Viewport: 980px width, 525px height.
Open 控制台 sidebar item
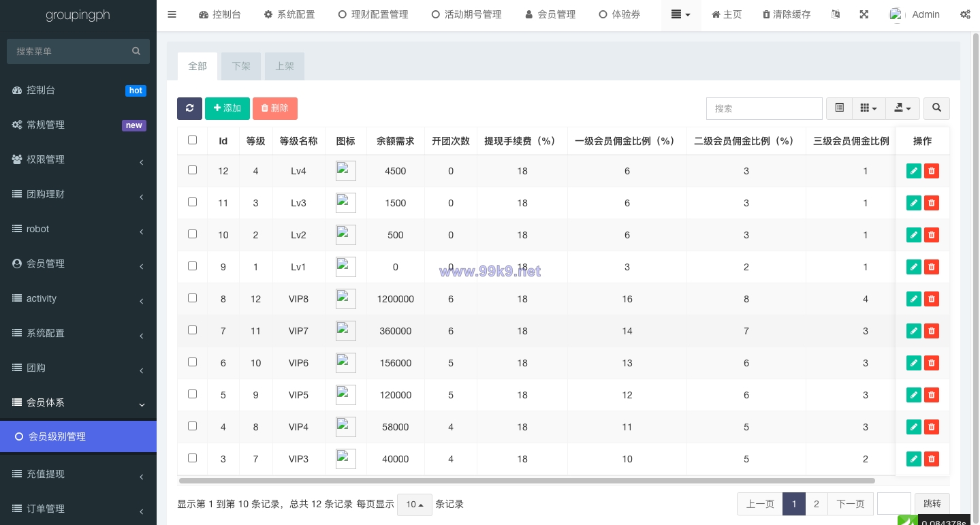pos(78,90)
